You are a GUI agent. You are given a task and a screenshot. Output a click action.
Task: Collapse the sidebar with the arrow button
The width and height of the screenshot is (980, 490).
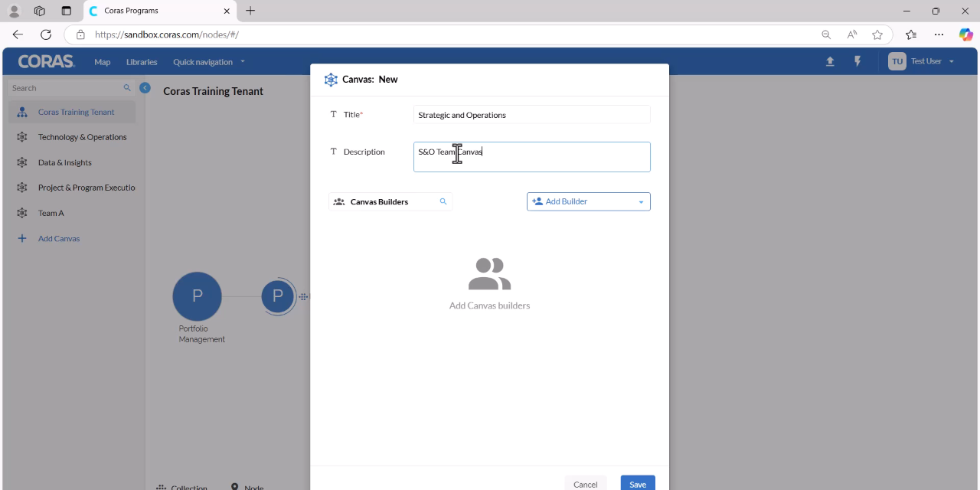(145, 88)
